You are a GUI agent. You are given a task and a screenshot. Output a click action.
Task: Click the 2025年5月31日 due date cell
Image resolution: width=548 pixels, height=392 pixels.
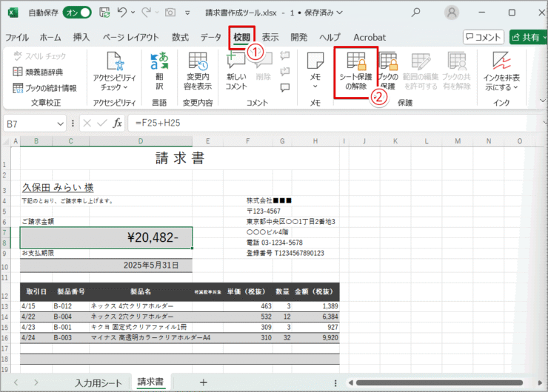coord(106,266)
